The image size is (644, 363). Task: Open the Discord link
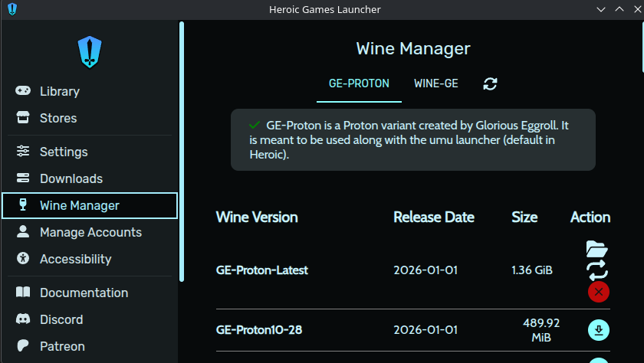point(90,319)
